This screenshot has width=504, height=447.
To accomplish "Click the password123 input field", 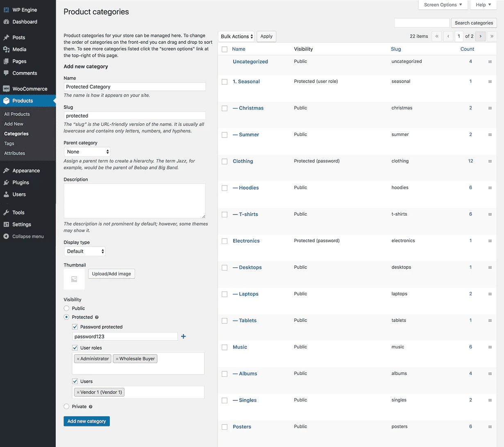I will click(x=125, y=336).
